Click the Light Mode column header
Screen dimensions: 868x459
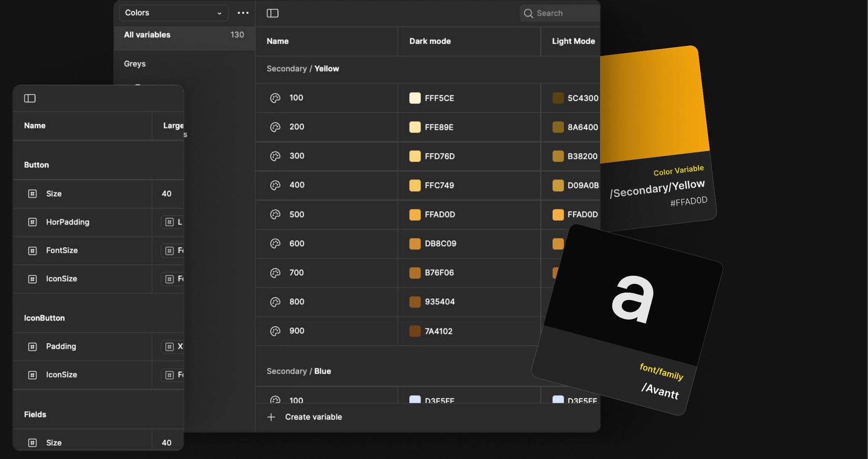click(573, 41)
